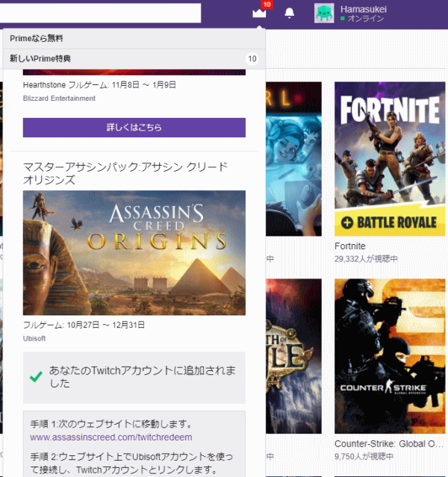Open the Path of Exile cover
The height and width of the screenshot is (477, 448).
293,356
